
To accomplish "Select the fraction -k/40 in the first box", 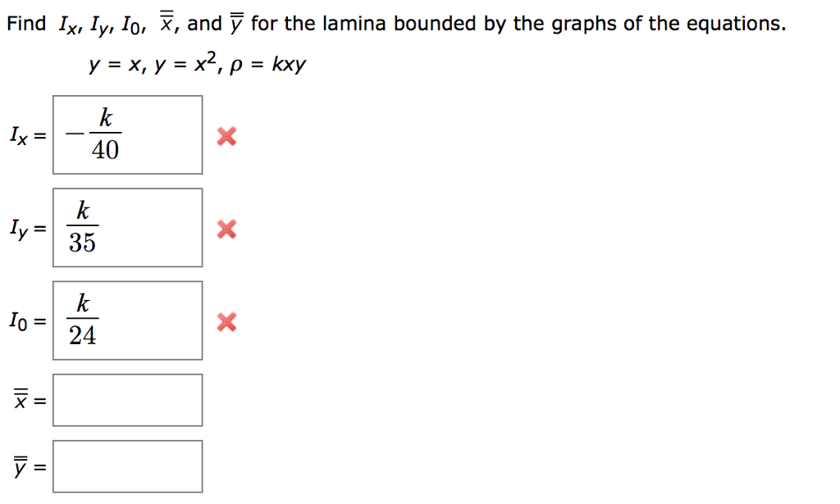I will [x=96, y=134].
